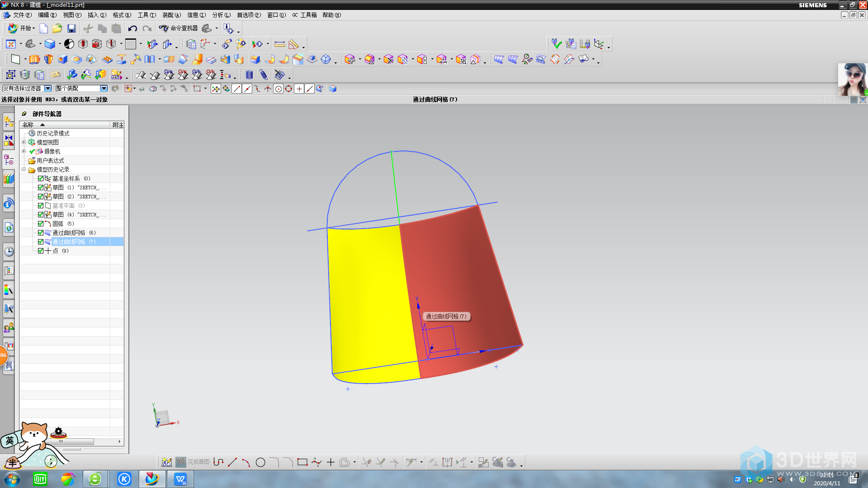Open the 首选项 menu
868x488 pixels.
(249, 15)
